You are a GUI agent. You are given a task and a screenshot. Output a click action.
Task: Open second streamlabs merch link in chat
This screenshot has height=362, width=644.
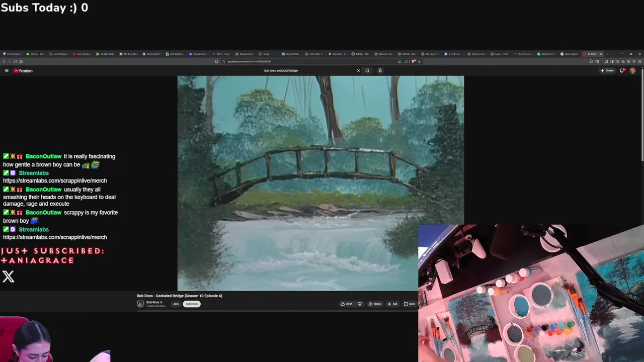[x=55, y=237]
